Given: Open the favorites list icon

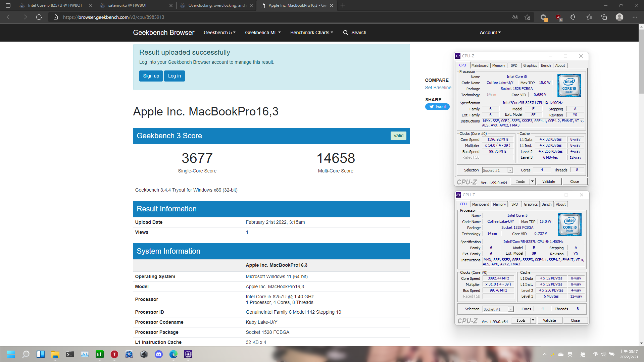Looking at the screenshot, I should click(589, 17).
